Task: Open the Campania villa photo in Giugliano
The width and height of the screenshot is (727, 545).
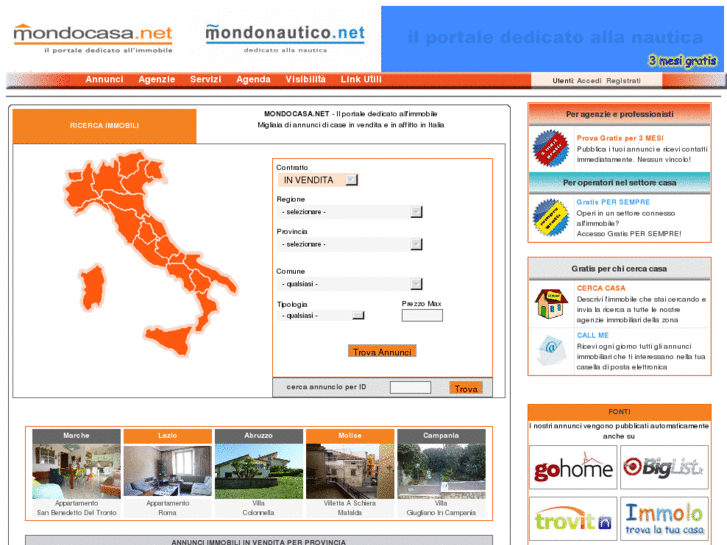Action: click(441, 471)
